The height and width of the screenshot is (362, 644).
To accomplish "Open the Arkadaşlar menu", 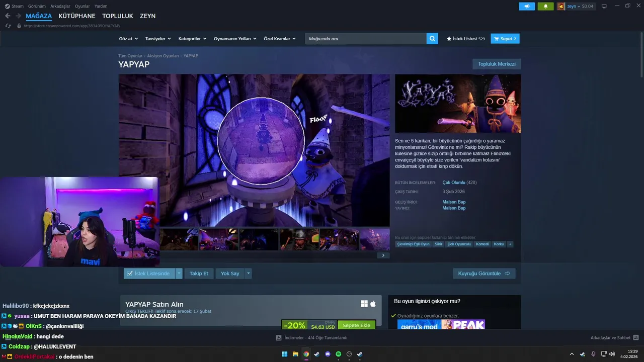I will pyautogui.click(x=60, y=6).
